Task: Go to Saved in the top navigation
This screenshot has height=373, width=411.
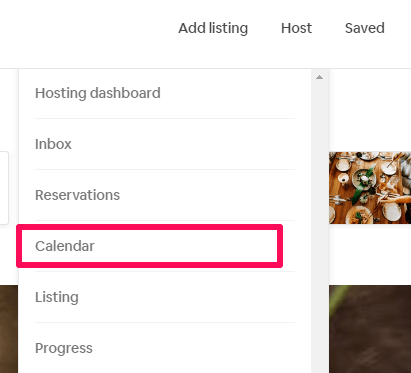Action: tap(365, 28)
